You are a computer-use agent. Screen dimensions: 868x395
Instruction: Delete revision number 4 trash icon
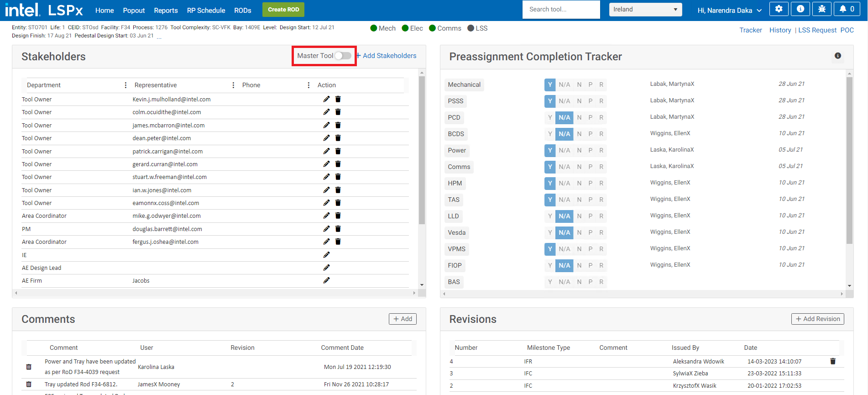(x=832, y=361)
